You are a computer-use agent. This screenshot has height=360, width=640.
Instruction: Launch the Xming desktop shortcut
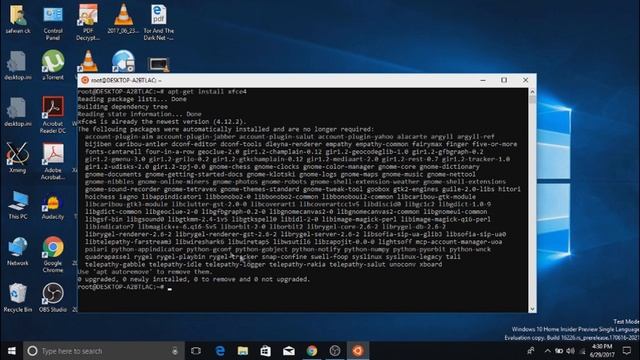[x=18, y=158]
